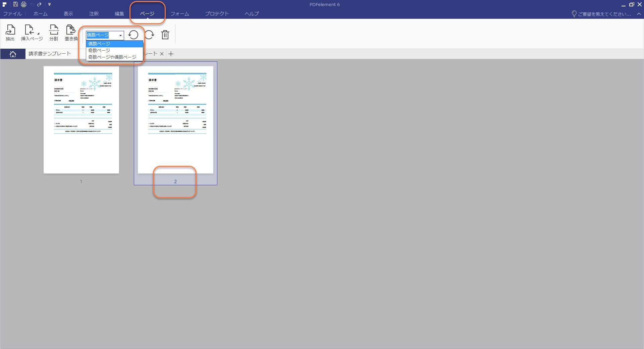Rotate pages counterclockwise

coord(133,35)
